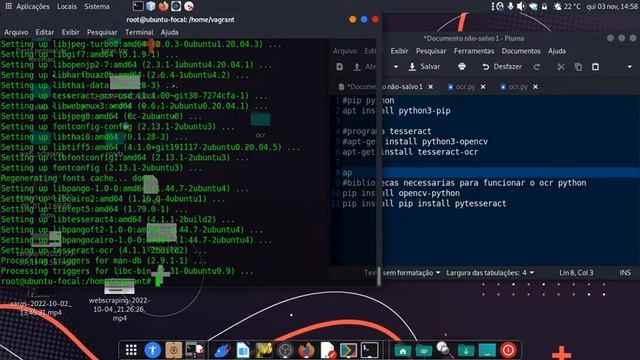Open Largura das tabulações dropdown
Image resolution: width=640 pixels, height=360 pixels.
(490, 273)
